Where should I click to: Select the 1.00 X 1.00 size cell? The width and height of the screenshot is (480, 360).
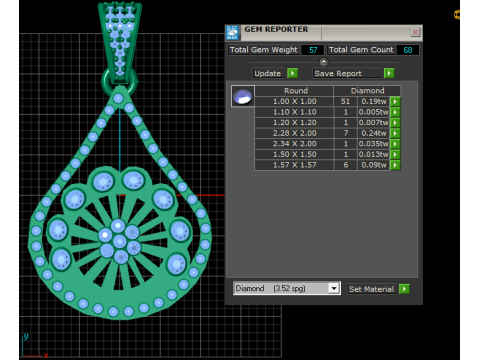tap(294, 101)
